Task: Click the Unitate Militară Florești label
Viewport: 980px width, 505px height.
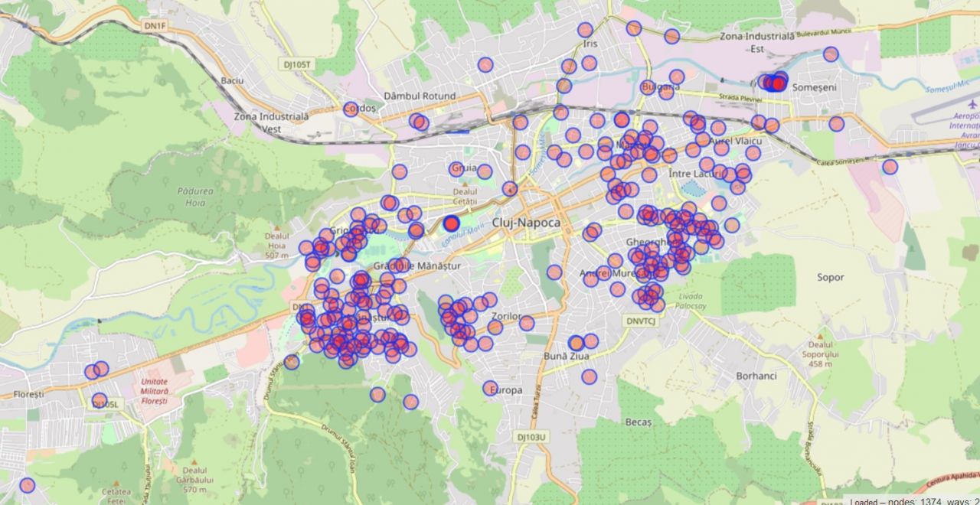Action: tap(154, 391)
